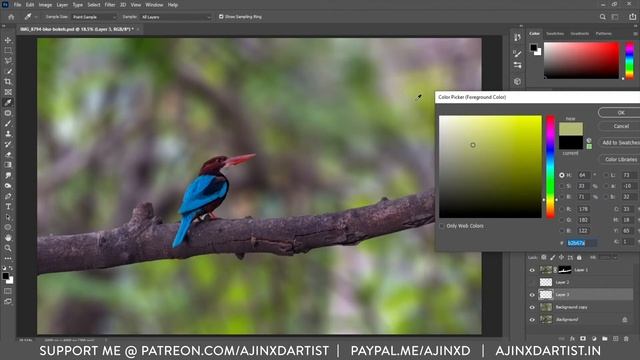
Task: Click the Create new group folder icon
Action: (604, 339)
